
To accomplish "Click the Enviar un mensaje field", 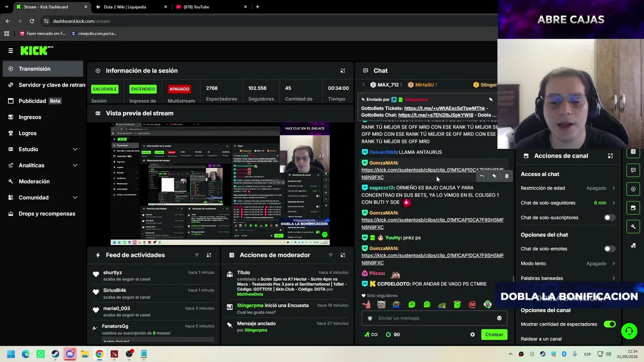I will point(434,318).
